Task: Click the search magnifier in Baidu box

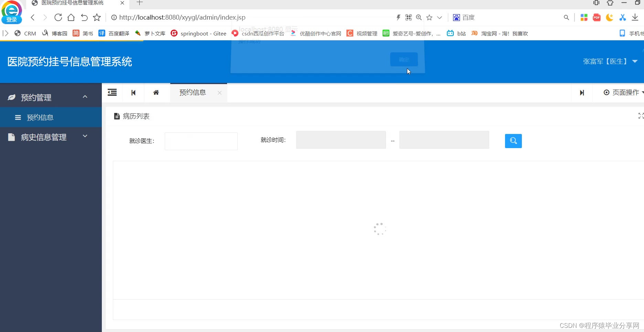Action: pyautogui.click(x=566, y=17)
